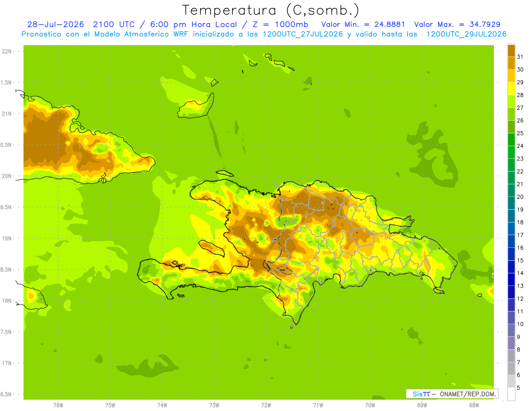Click longitude label "69W"

422,405
